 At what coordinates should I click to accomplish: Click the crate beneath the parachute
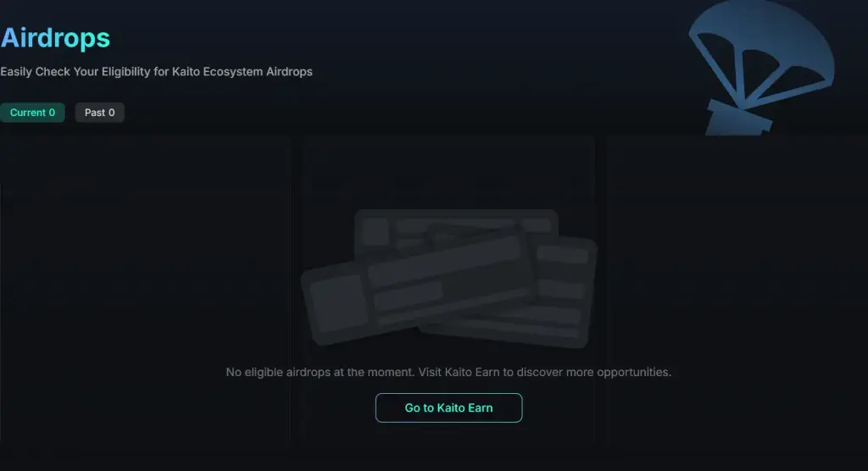tap(739, 119)
